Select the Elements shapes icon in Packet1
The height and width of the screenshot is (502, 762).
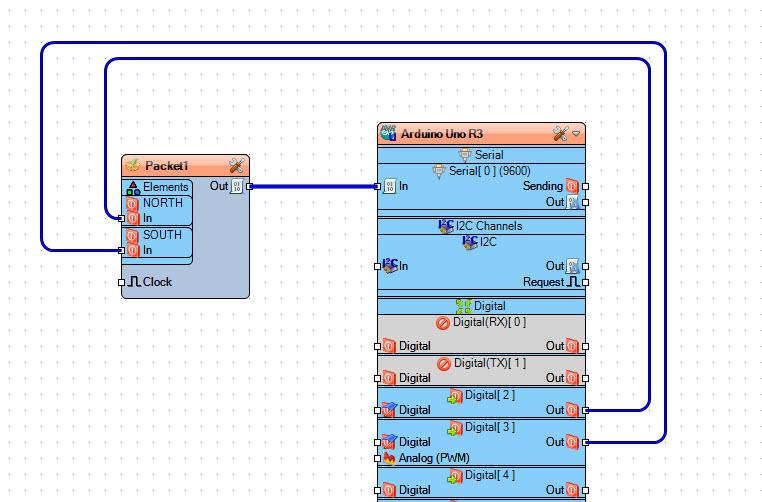click(x=133, y=188)
